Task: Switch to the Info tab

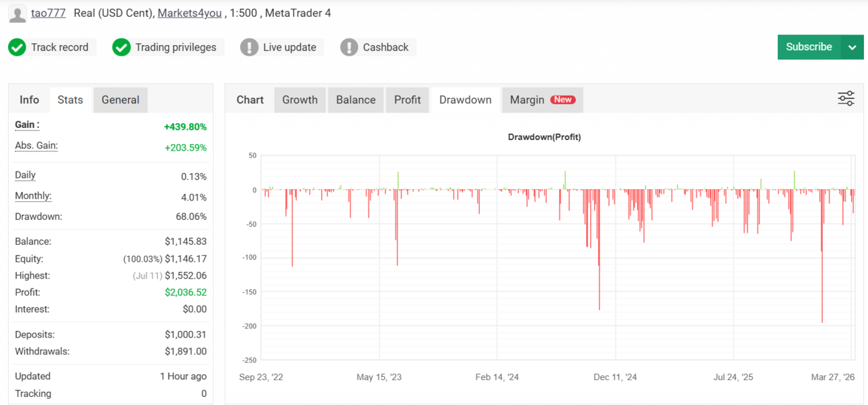Action: 30,100
